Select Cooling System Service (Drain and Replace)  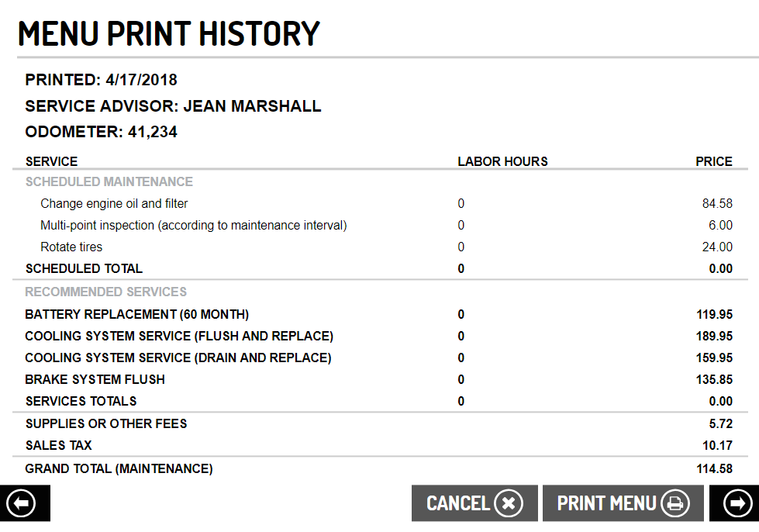tap(178, 358)
